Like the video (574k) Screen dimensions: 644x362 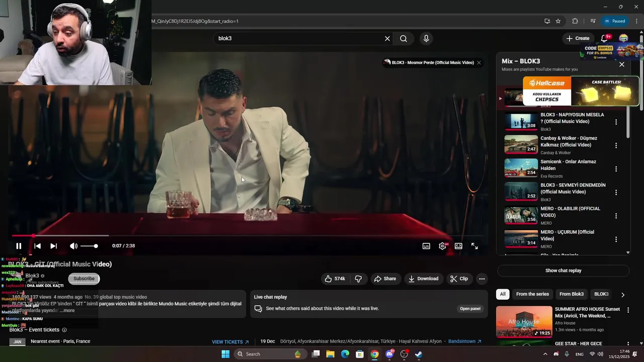[335, 279]
